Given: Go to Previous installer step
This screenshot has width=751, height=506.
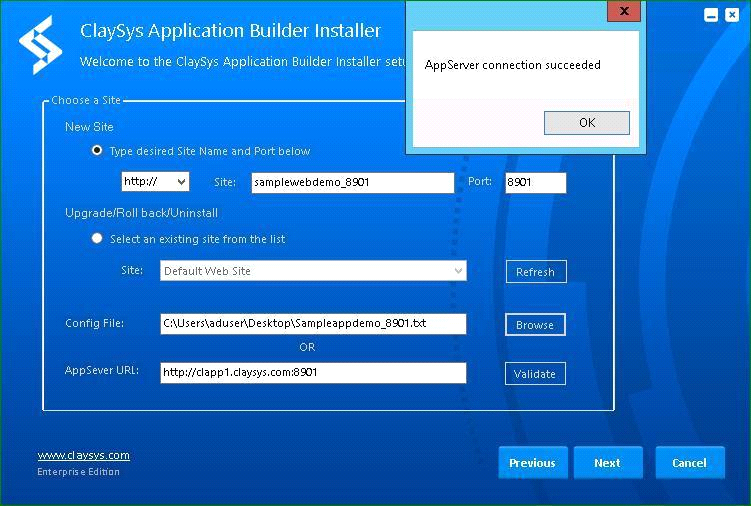Looking at the screenshot, I should point(533,463).
